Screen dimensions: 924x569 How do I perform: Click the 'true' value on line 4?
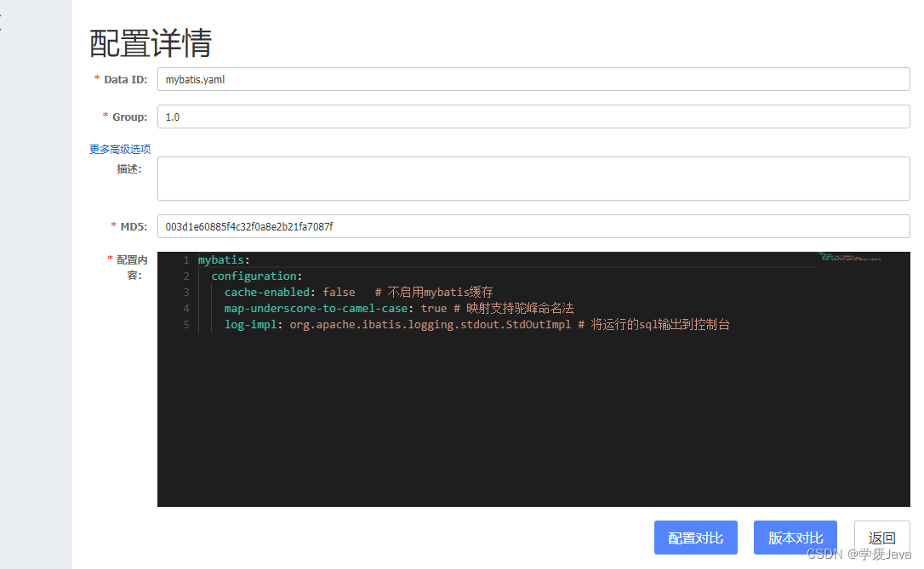point(434,308)
